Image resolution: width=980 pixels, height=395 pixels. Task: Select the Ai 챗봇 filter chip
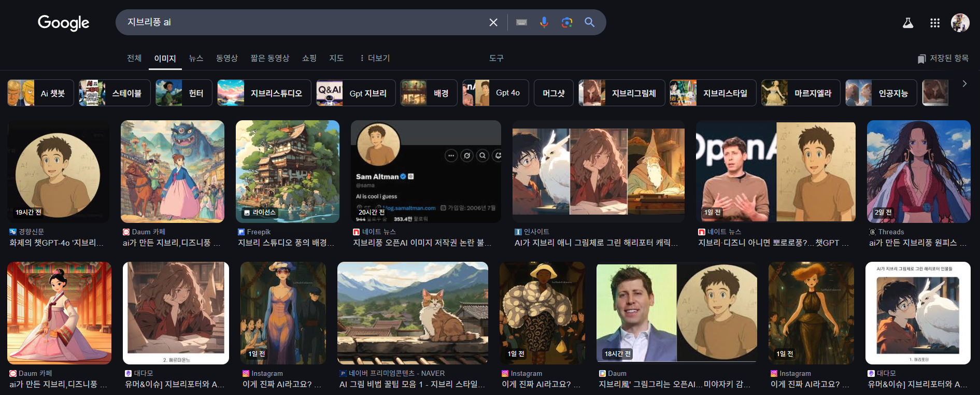click(x=40, y=93)
